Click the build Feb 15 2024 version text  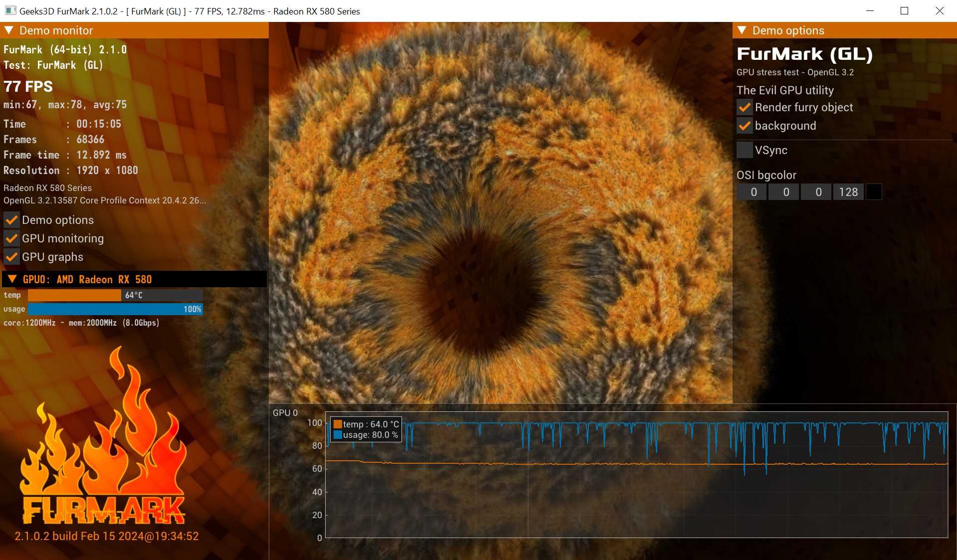tap(107, 536)
